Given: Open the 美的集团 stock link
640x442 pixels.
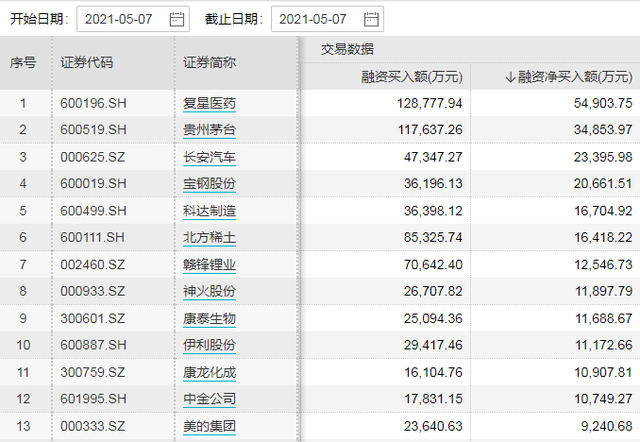Looking at the screenshot, I should 209,426.
